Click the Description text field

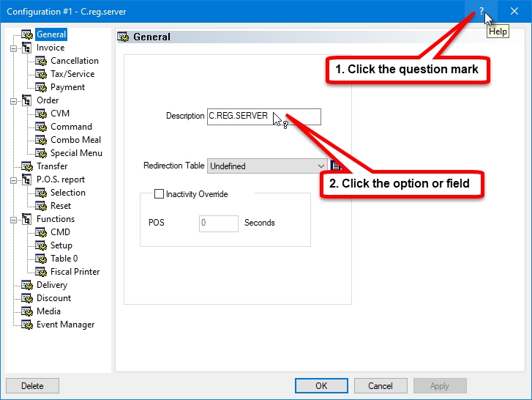tap(263, 116)
